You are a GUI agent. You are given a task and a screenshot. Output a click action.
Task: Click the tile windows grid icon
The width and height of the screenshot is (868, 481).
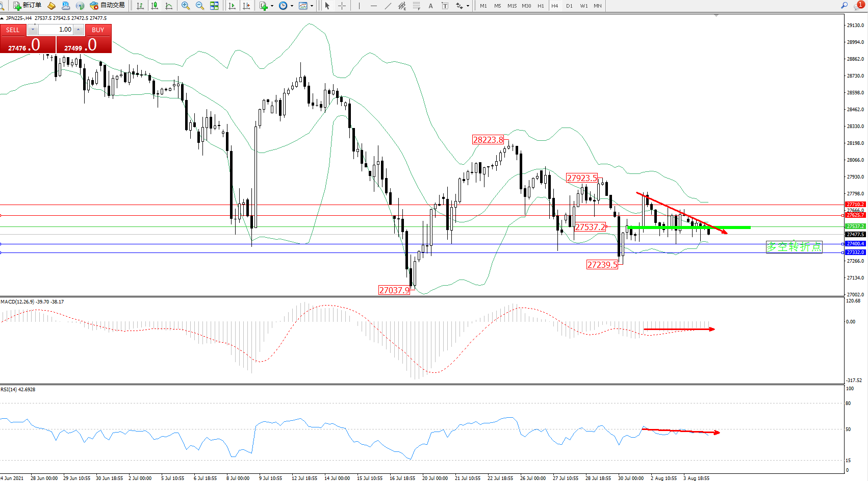[x=214, y=6]
